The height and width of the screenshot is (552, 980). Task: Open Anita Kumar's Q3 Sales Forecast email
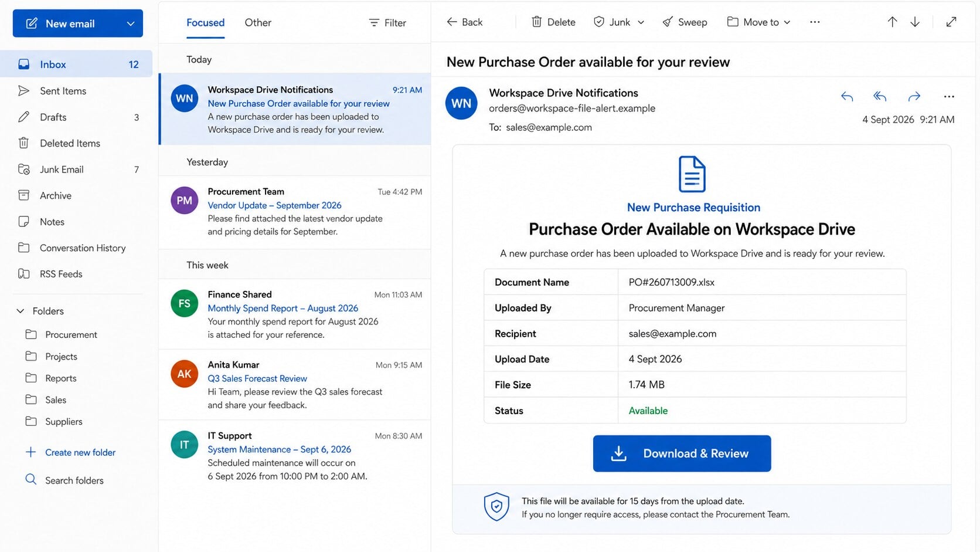(x=295, y=384)
